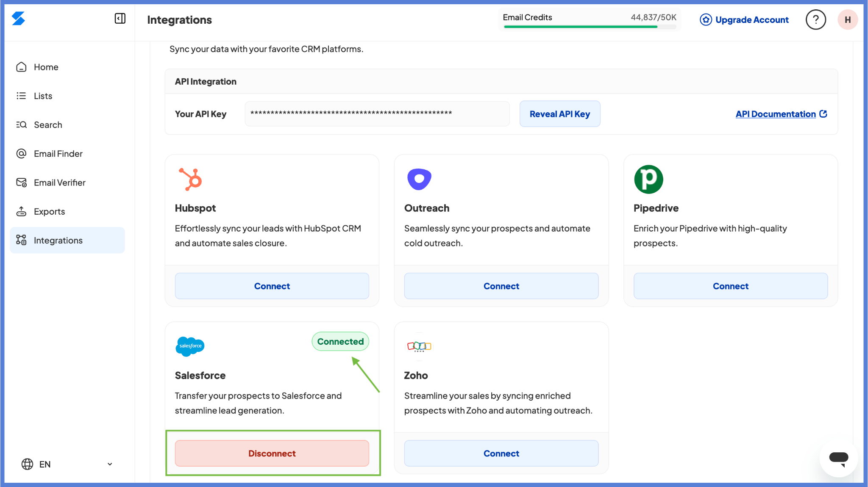Open the Email Verifier menu item
The image size is (868, 487).
click(67, 183)
